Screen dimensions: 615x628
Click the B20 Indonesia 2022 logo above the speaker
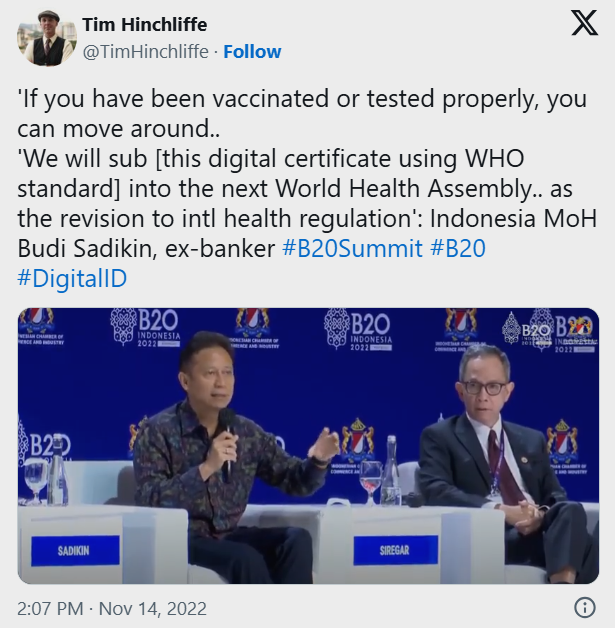click(x=145, y=328)
